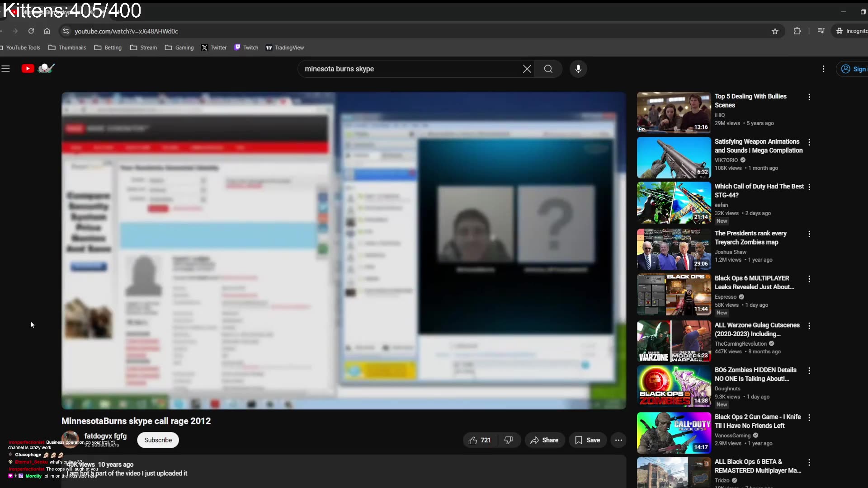
Task: Click the search magnifying glass icon
Action: [x=548, y=69]
